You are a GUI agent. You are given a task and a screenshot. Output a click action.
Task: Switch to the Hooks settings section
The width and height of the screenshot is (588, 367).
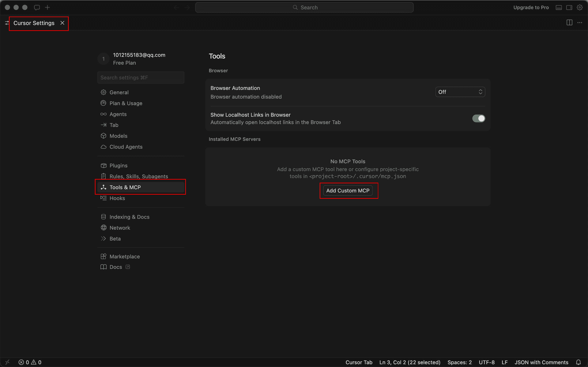click(117, 198)
